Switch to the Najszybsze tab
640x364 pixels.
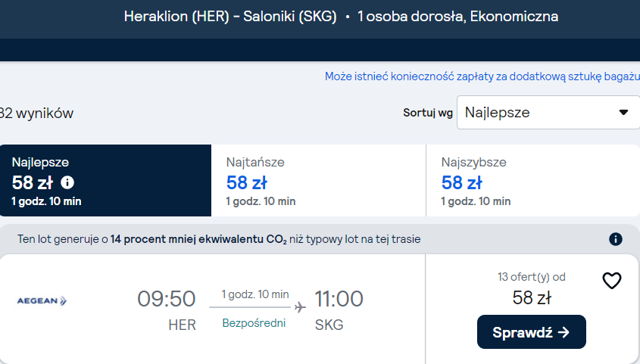tap(533, 181)
